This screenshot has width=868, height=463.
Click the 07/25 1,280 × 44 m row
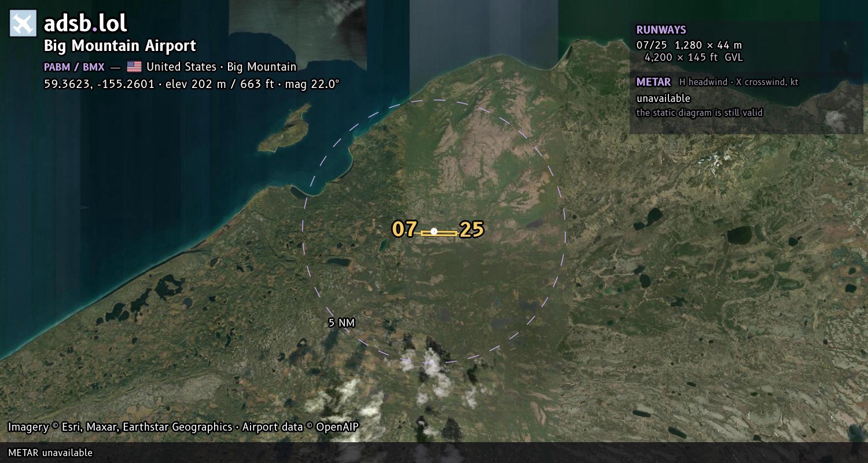pyautogui.click(x=689, y=45)
